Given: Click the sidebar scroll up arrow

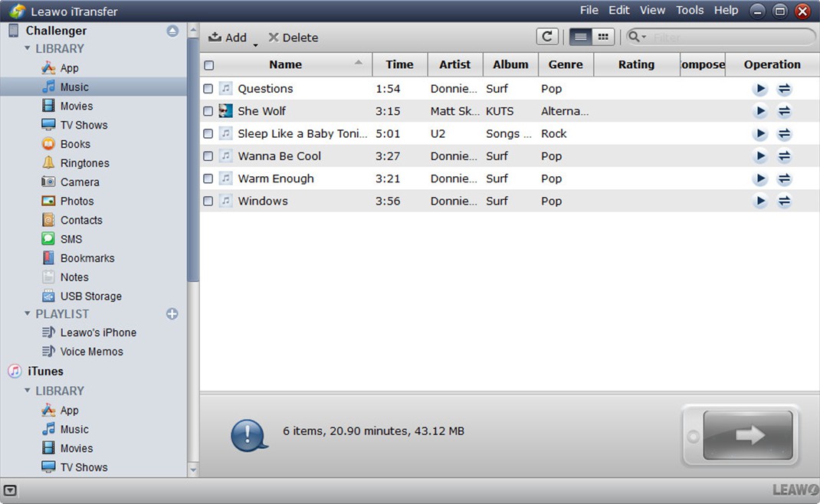Looking at the screenshot, I should coord(193,31).
